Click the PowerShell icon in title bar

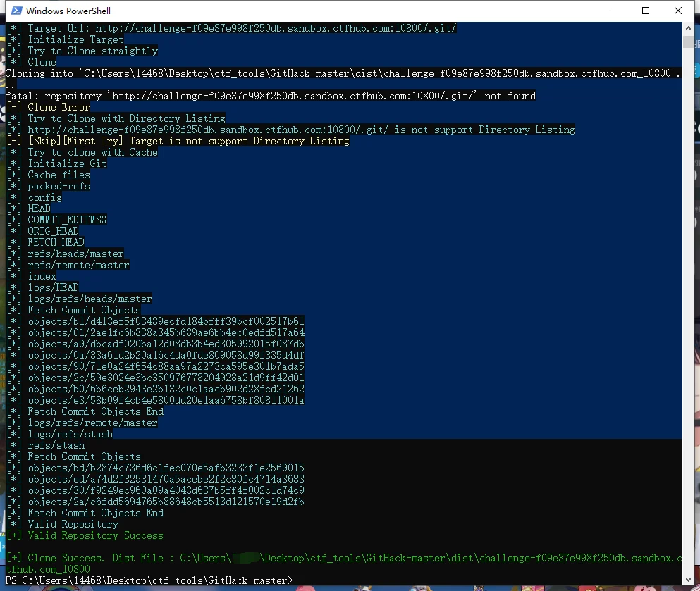(x=14, y=11)
